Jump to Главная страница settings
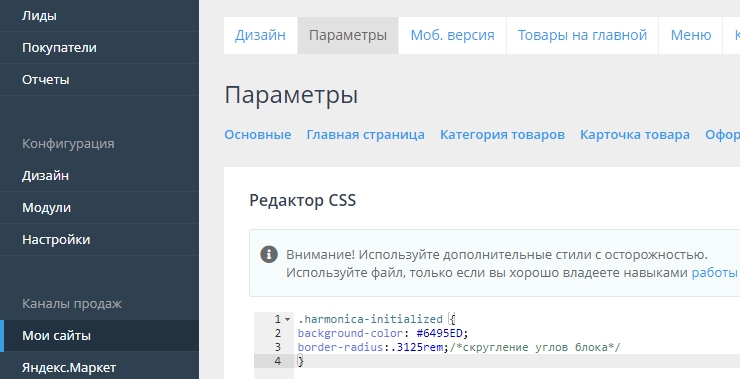This screenshot has width=740, height=379. (x=365, y=135)
